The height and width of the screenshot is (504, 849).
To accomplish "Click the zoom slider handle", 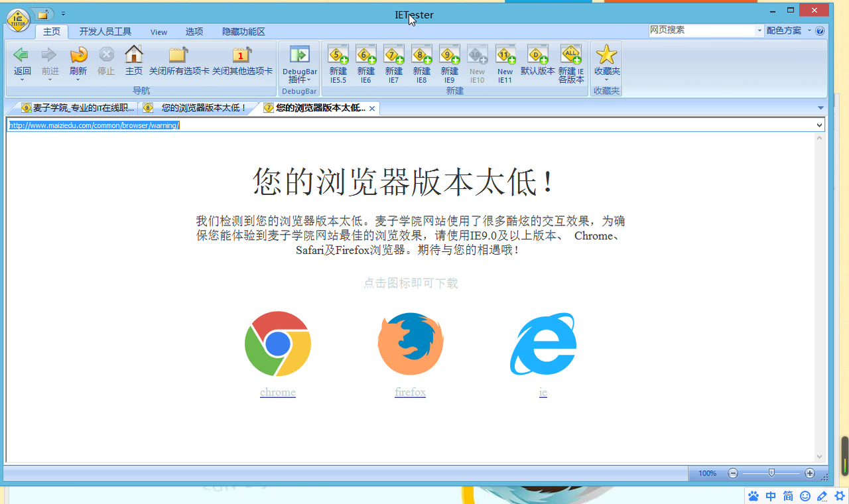I will 771,473.
